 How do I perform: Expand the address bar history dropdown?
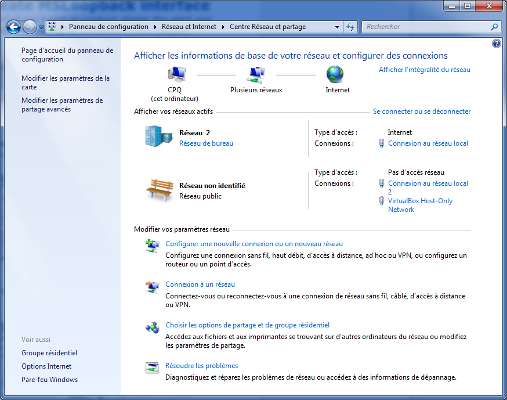pos(337,27)
